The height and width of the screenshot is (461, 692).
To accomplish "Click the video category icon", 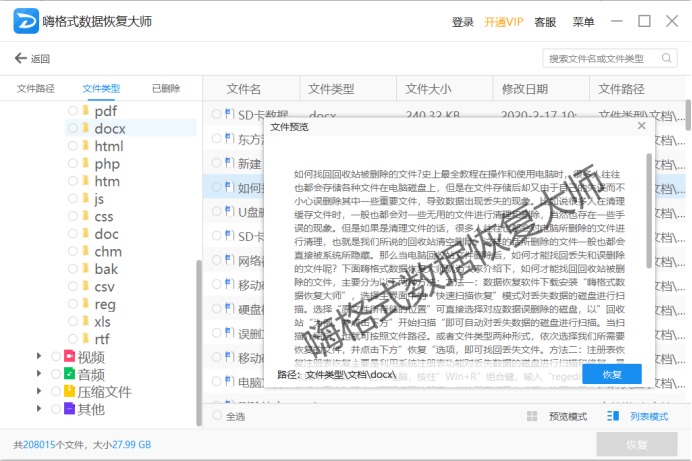I will 69,356.
